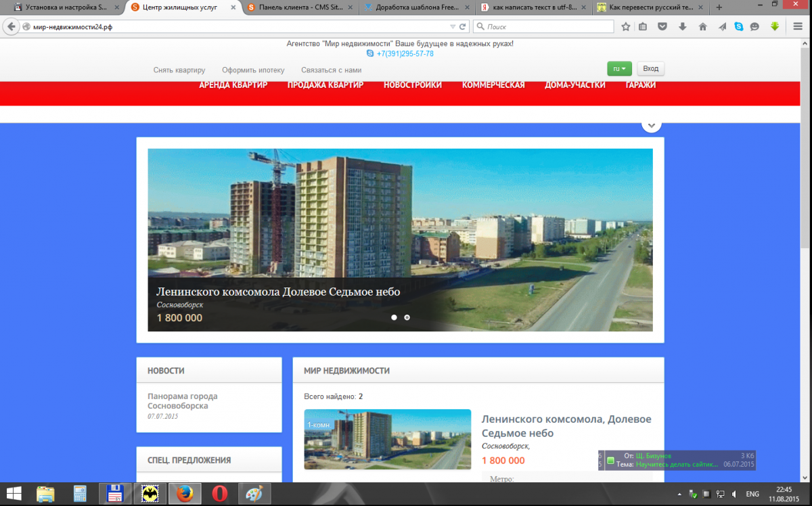
Task: Select the first slider dot
Action: coord(394,317)
